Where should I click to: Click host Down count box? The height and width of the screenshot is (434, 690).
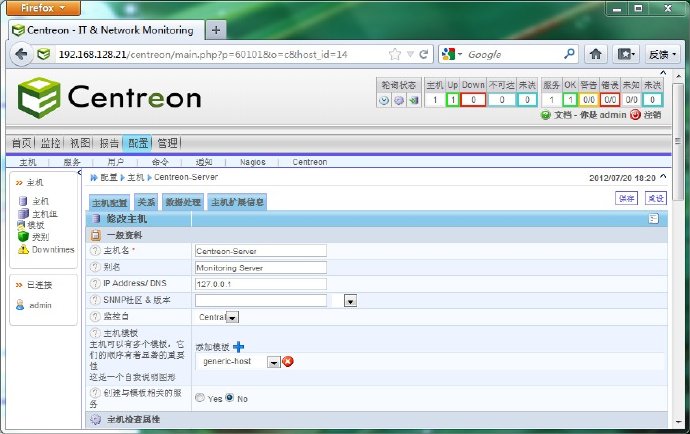[x=473, y=100]
